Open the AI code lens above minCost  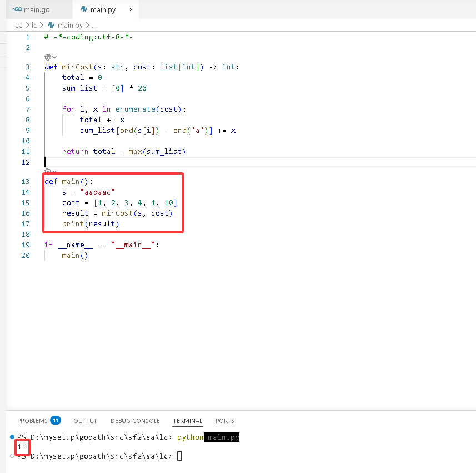click(x=48, y=57)
